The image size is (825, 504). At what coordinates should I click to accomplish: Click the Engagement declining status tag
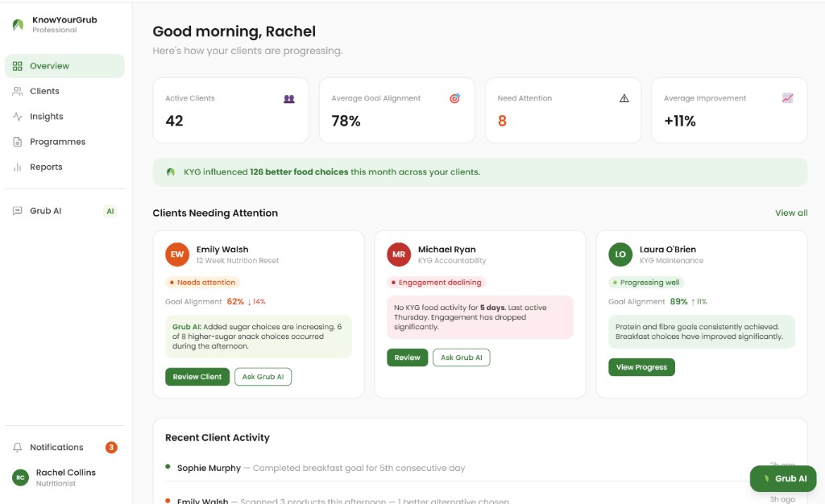pyautogui.click(x=436, y=283)
